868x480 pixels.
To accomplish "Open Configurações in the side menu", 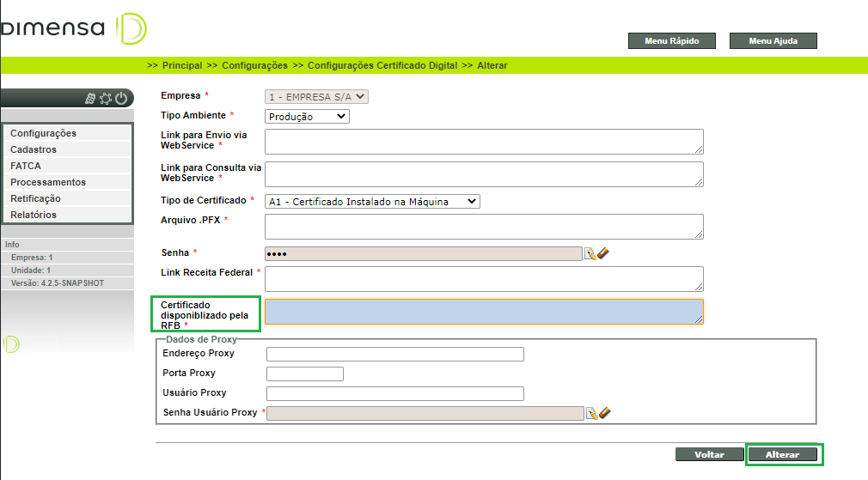I will (x=68, y=133).
